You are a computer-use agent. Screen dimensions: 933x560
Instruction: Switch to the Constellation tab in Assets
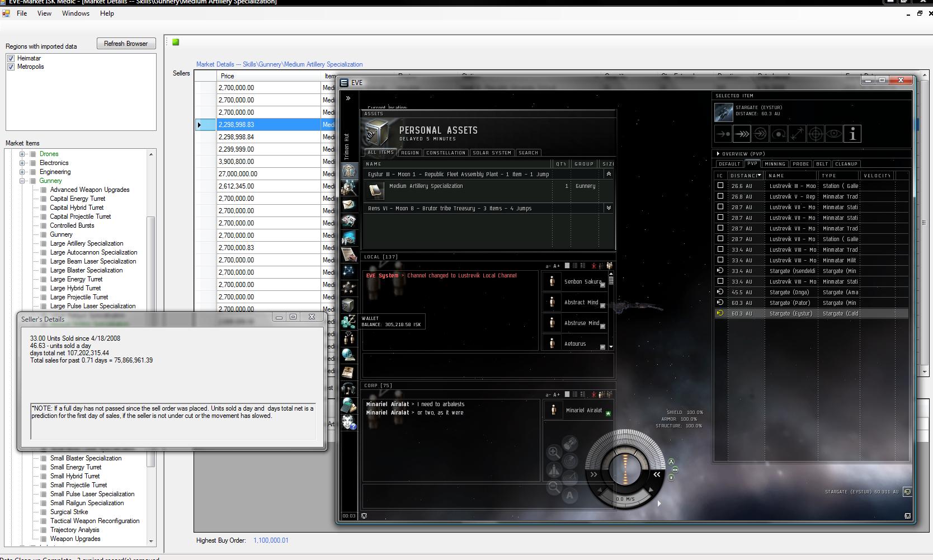click(446, 153)
